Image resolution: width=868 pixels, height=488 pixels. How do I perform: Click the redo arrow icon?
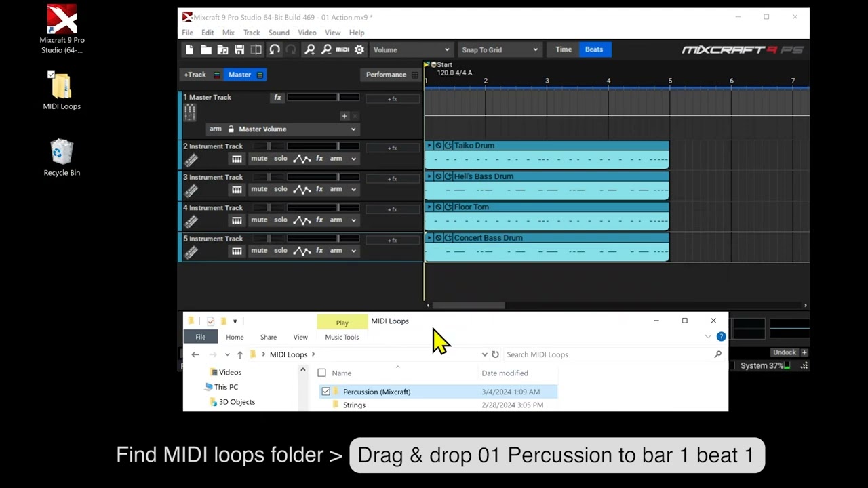(x=291, y=49)
